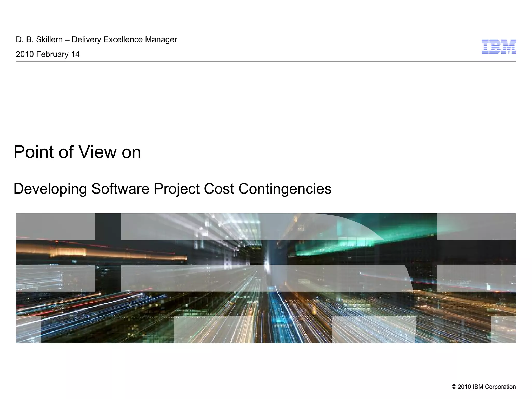532x399 pixels.
Task: Click the bottom-right pale block in the banner
Action: (x=503, y=329)
